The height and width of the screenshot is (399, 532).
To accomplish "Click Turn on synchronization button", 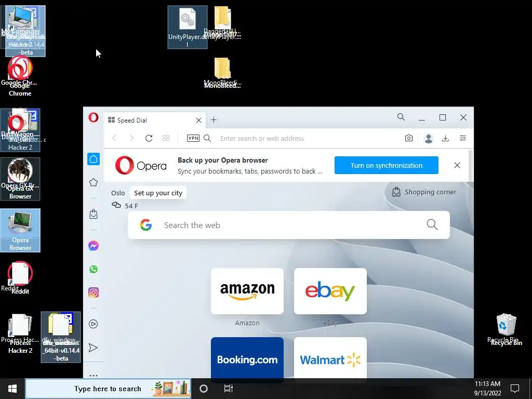I will tap(387, 165).
